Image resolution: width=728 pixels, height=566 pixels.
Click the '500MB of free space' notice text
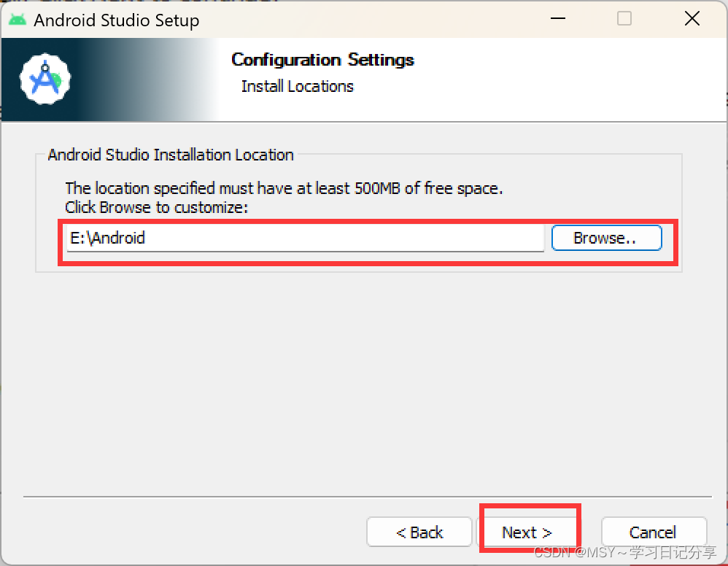coord(284,188)
